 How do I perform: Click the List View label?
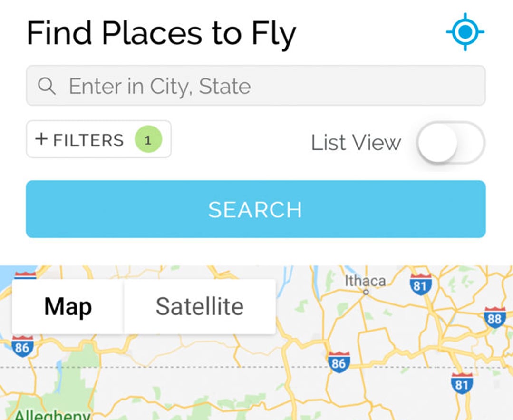pos(356,142)
